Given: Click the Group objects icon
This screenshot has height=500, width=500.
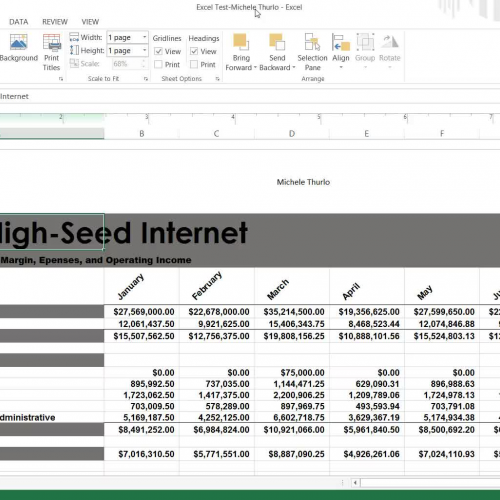Looking at the screenshot, I should click(x=365, y=42).
